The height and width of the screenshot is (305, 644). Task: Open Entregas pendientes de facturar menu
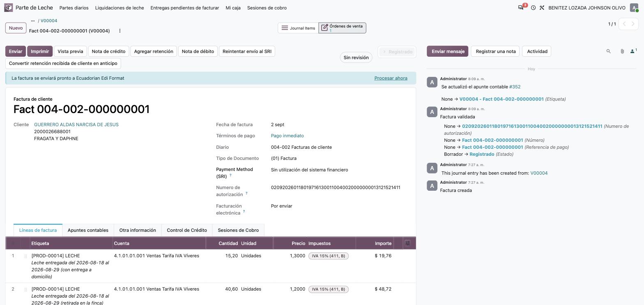(x=185, y=8)
